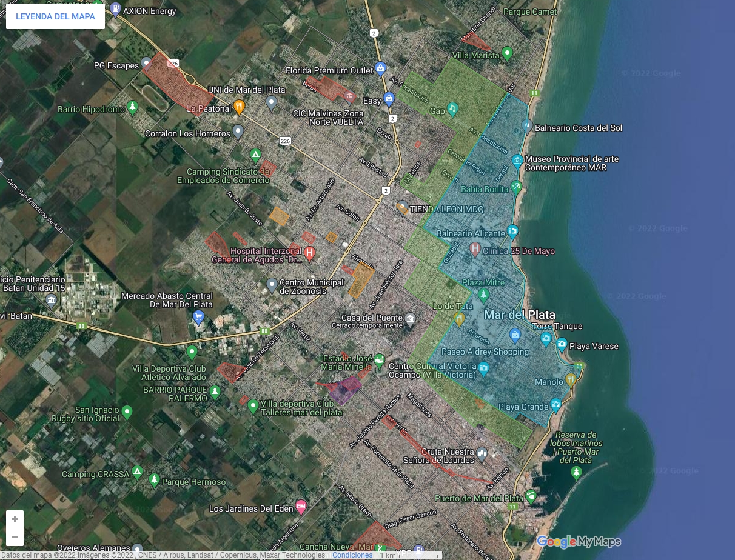The width and height of the screenshot is (735, 560).
Task: Click the Villa Deportiva Club Alvarado pin
Action: [x=192, y=352]
